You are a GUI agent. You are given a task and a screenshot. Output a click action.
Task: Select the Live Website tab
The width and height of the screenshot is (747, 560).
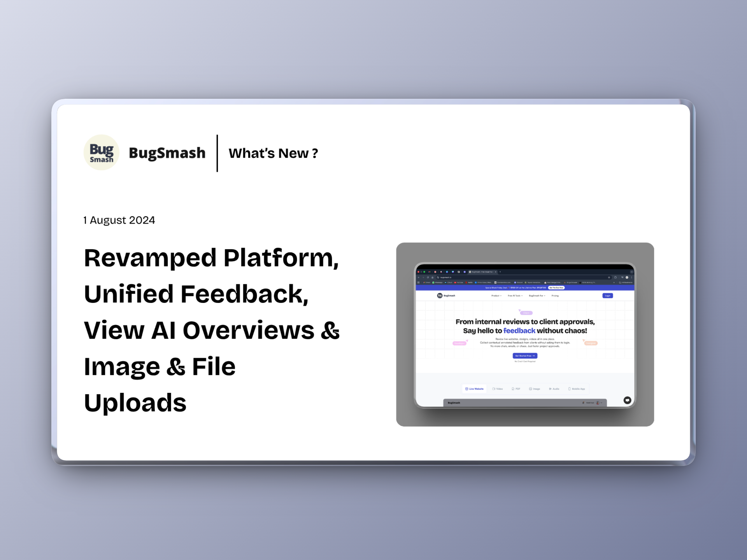click(x=474, y=388)
